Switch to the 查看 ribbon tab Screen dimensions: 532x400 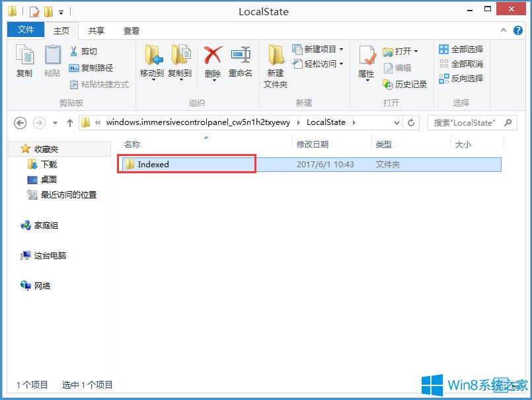coord(130,30)
